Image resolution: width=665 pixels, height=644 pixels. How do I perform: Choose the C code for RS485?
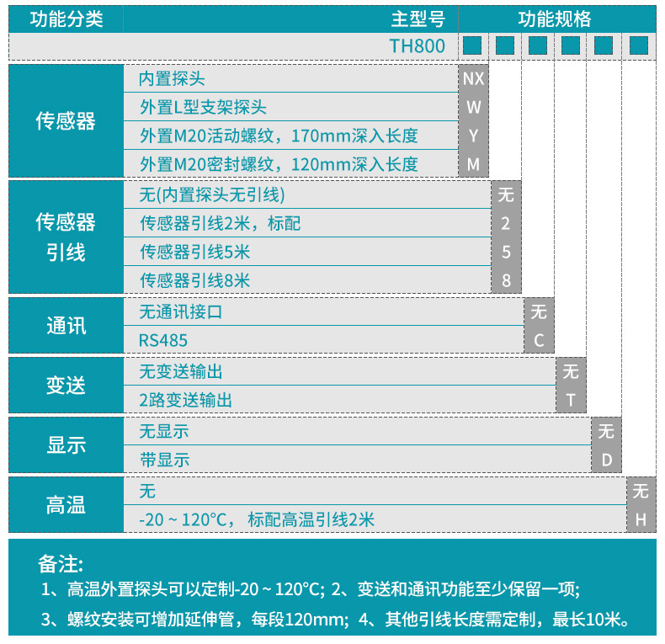(539, 341)
